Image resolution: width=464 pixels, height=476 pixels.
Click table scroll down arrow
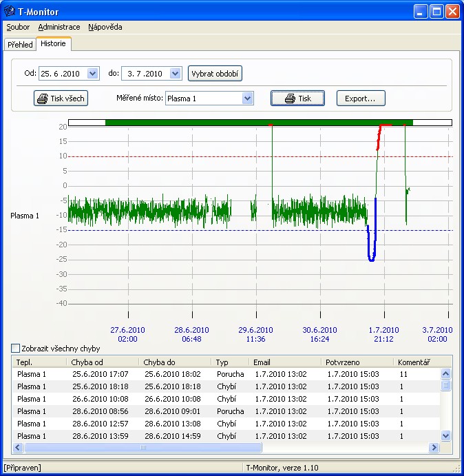[445, 436]
